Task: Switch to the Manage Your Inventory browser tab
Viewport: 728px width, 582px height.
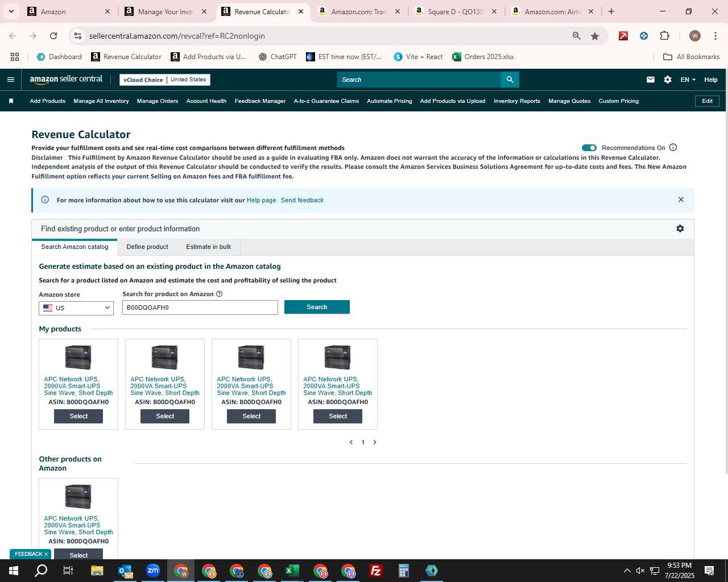Action: click(166, 11)
